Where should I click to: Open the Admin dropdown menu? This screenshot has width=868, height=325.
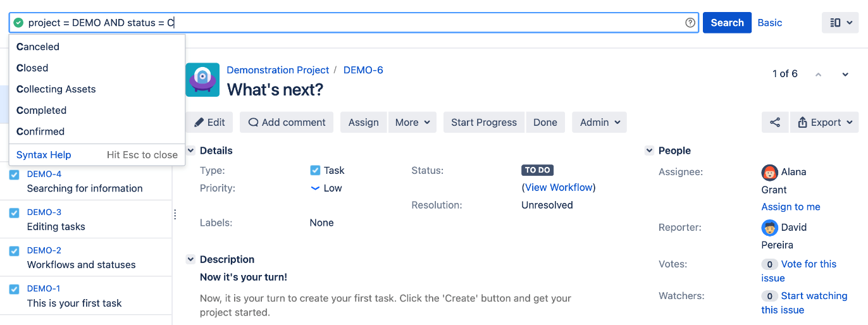(599, 122)
